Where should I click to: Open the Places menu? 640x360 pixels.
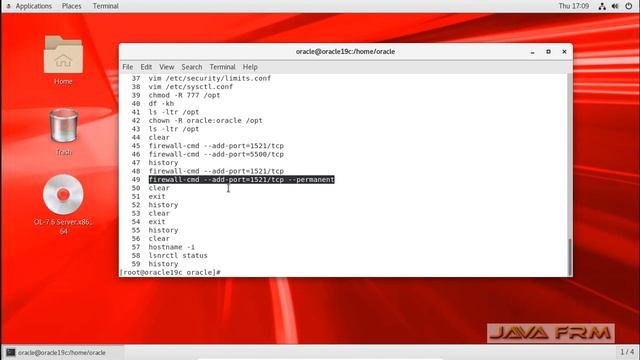pos(71,6)
